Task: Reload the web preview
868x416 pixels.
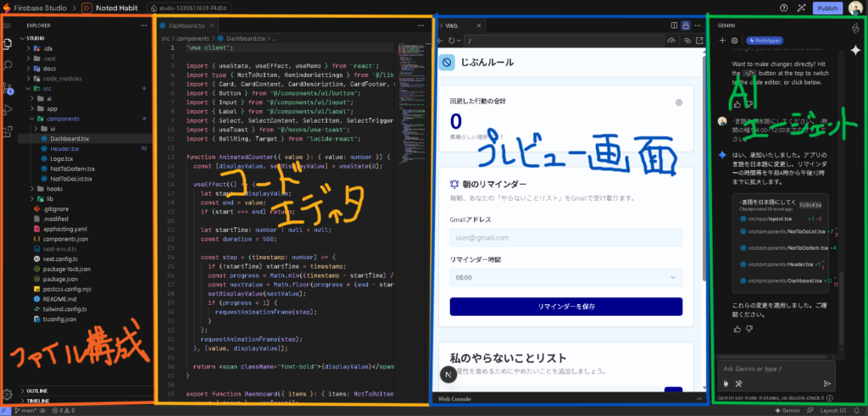Action: pyautogui.click(x=451, y=41)
